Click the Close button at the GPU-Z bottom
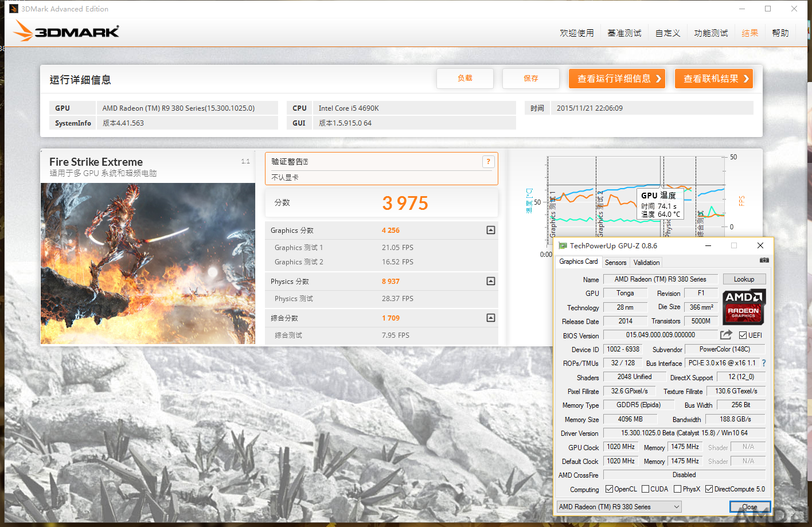The width and height of the screenshot is (812, 527). tap(749, 507)
